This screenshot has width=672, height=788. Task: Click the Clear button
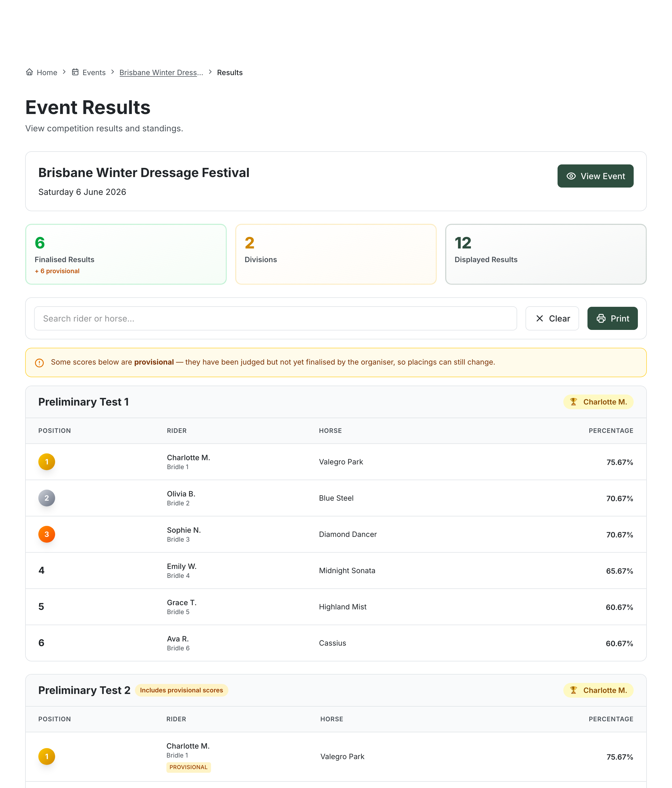[552, 318]
